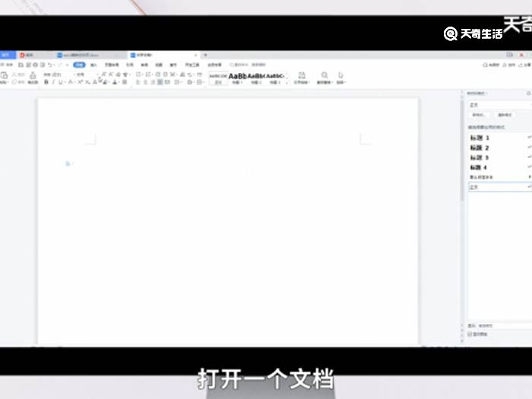This screenshot has width=532, height=399.
Task: Click inside the blank document page
Action: click(x=228, y=220)
